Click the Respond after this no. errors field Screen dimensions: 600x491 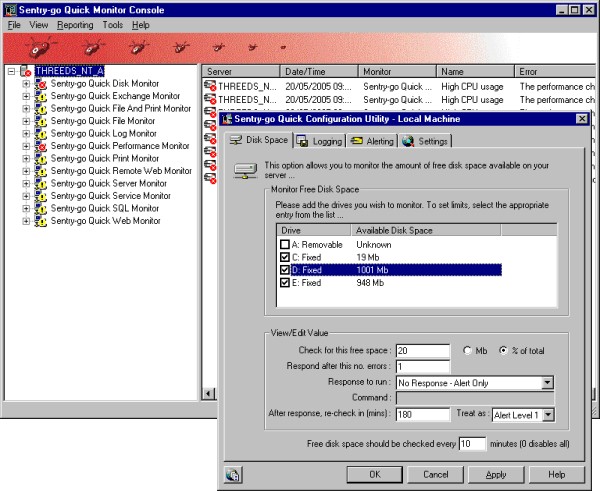(423, 367)
